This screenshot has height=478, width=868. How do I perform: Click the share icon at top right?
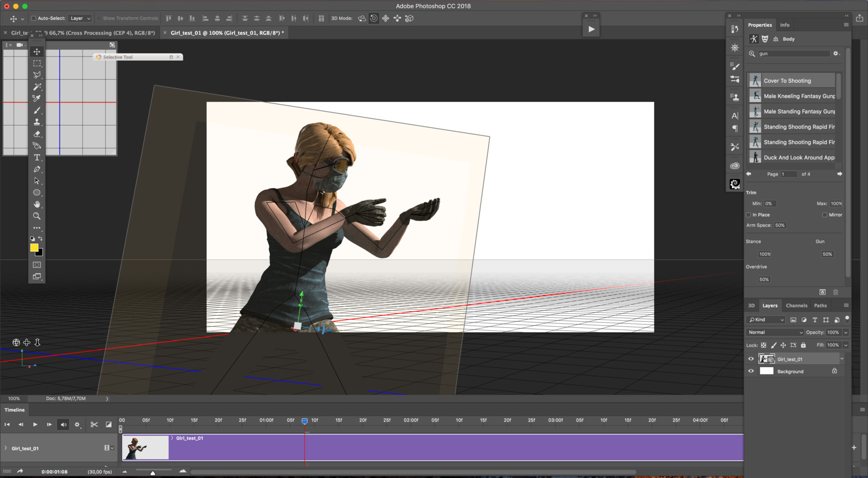pos(860,18)
